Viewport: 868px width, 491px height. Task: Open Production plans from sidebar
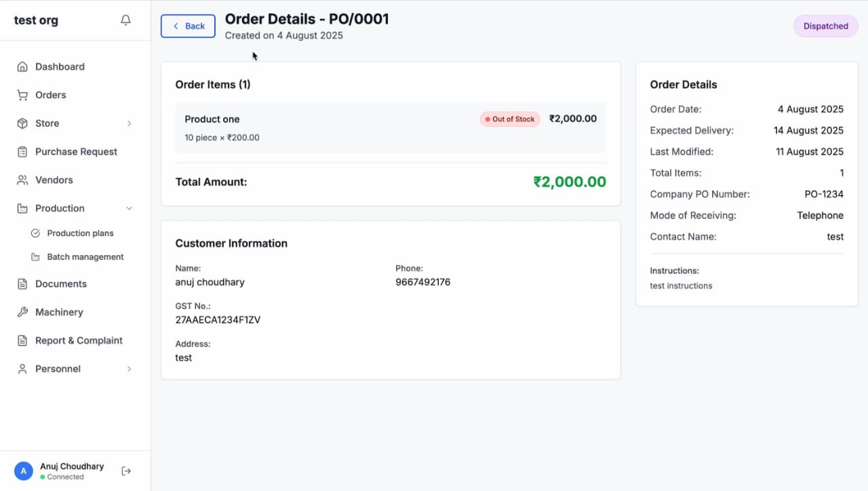pos(80,233)
